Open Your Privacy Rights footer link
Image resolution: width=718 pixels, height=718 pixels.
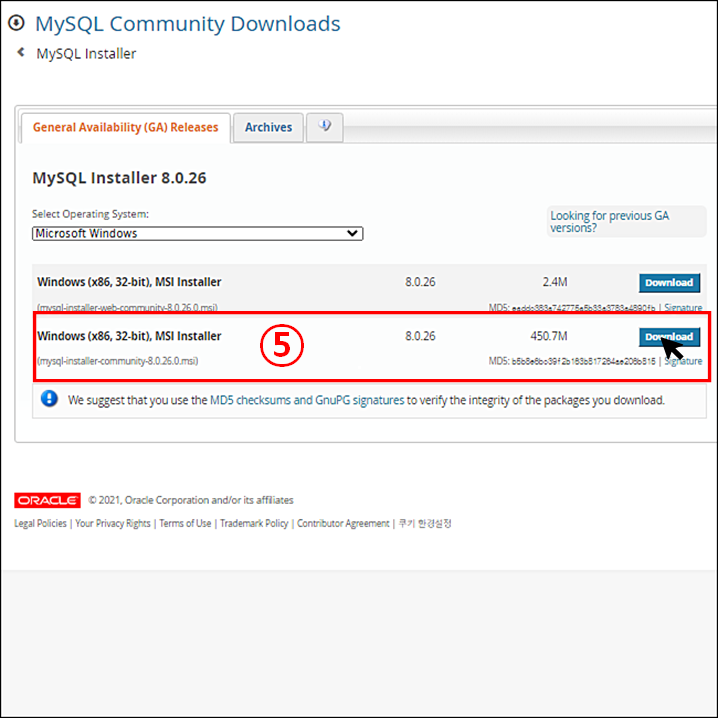pos(113,523)
